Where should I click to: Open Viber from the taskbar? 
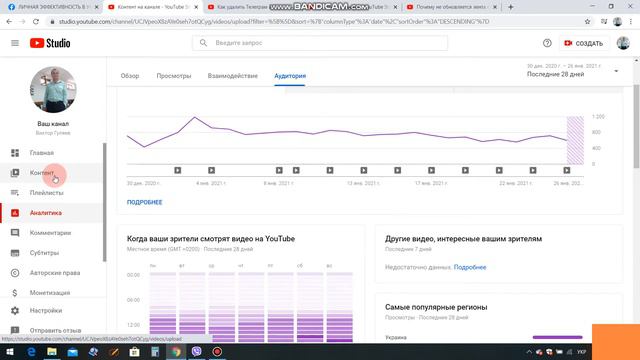point(196,351)
